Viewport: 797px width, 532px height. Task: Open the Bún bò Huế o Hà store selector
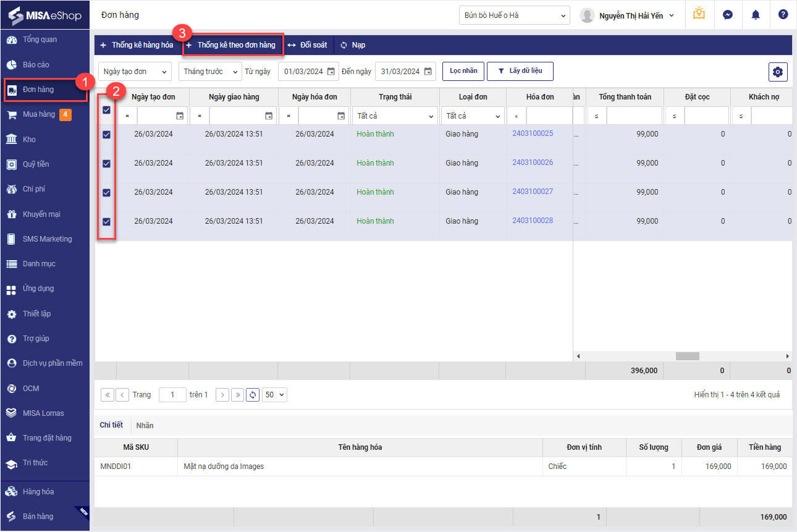click(x=514, y=15)
